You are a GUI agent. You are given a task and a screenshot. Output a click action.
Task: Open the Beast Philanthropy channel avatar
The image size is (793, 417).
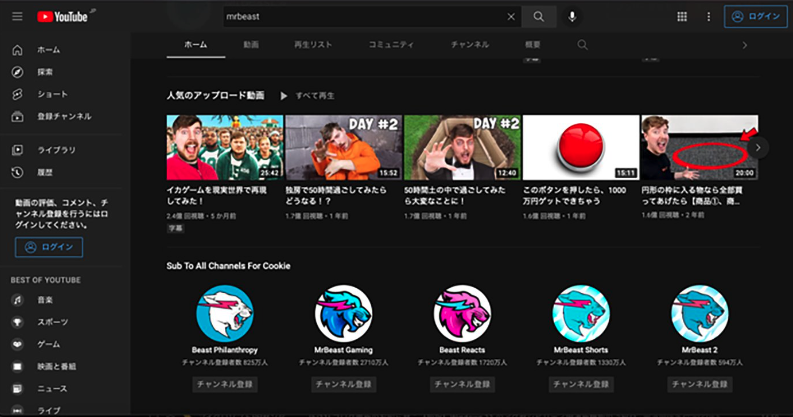[x=225, y=313]
